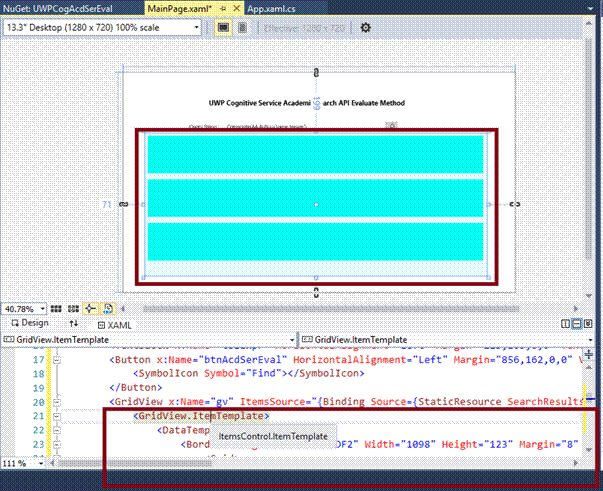The height and width of the screenshot is (491, 603).
Task: Toggle artboard background icon
Action: point(107,308)
